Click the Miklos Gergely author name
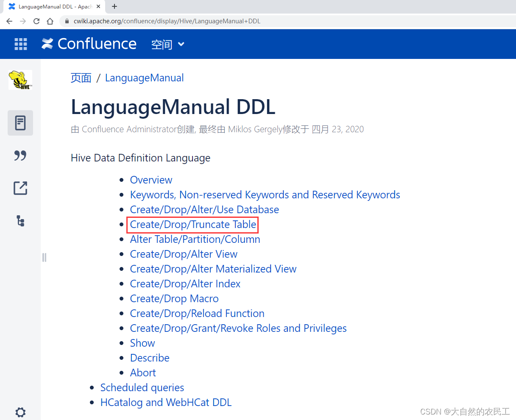The image size is (516, 420). [x=255, y=129]
